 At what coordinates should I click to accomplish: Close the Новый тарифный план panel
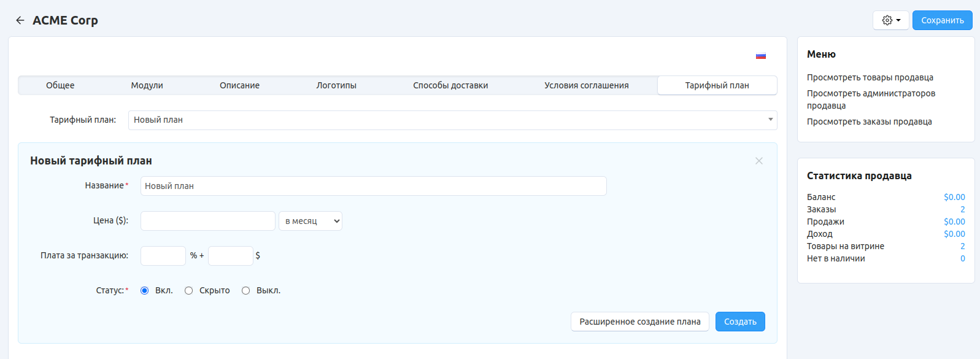point(758,161)
